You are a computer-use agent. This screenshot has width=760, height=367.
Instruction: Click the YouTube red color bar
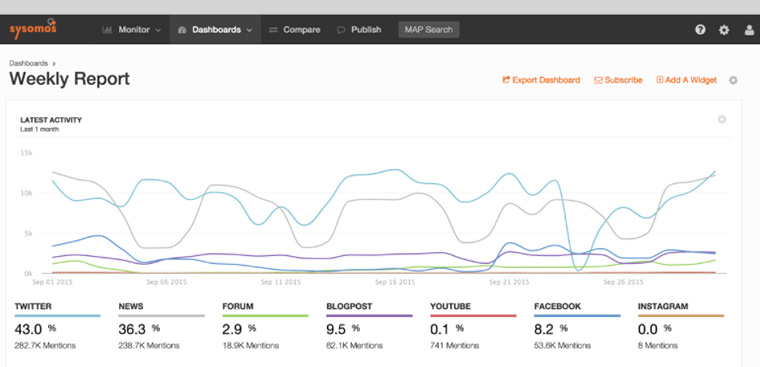(x=473, y=316)
